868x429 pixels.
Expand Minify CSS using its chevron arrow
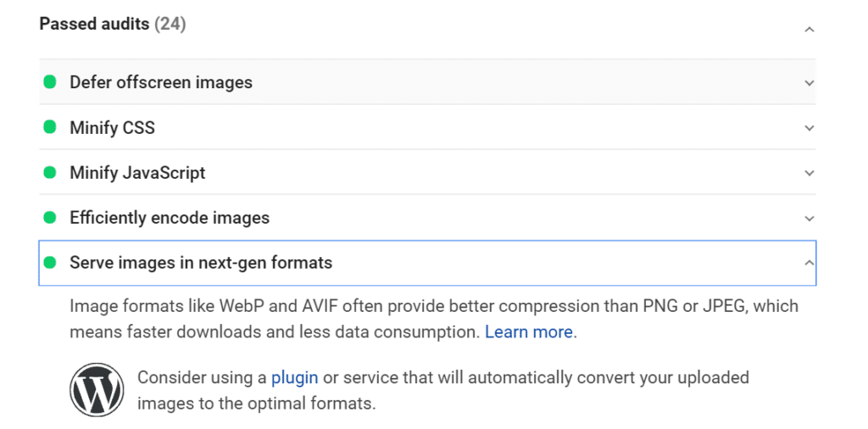810,128
